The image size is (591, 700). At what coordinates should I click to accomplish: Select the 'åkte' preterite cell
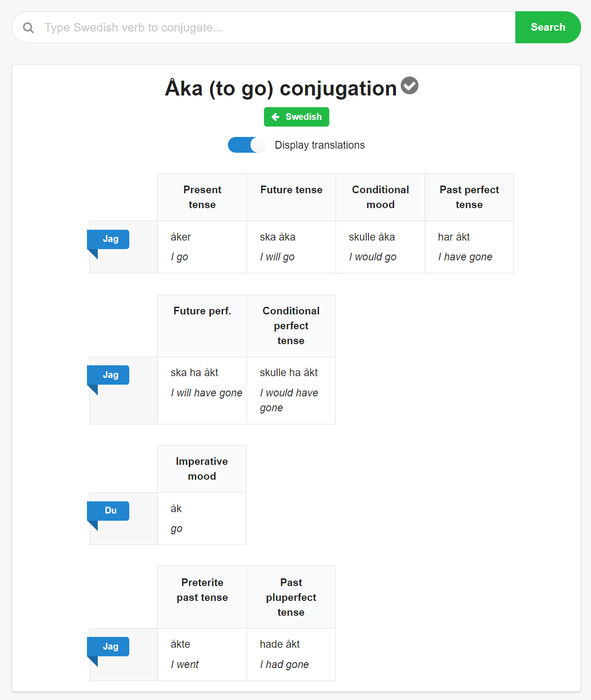[x=202, y=655]
